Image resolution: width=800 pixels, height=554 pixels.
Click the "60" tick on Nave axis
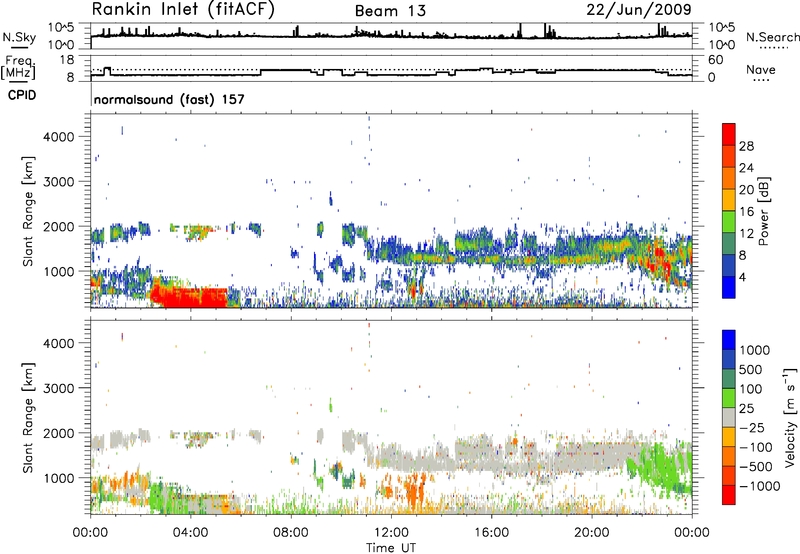[x=716, y=60]
